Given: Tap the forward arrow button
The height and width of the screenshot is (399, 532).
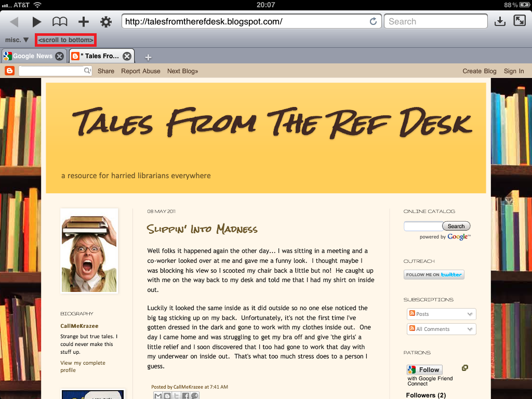Looking at the screenshot, I should pos(36,22).
